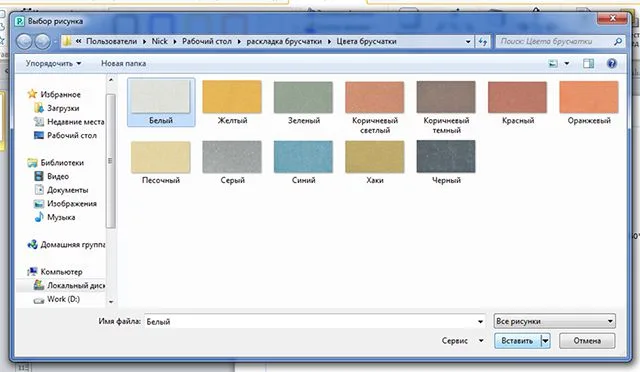This screenshot has width=640, height=372.
Task: Select the Желтый image file
Action: (232, 102)
